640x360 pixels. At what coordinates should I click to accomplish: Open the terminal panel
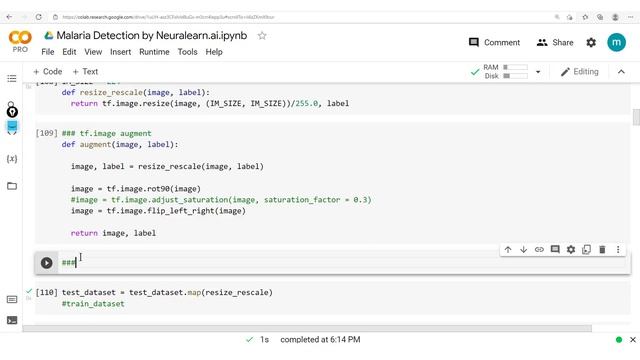[12, 320]
